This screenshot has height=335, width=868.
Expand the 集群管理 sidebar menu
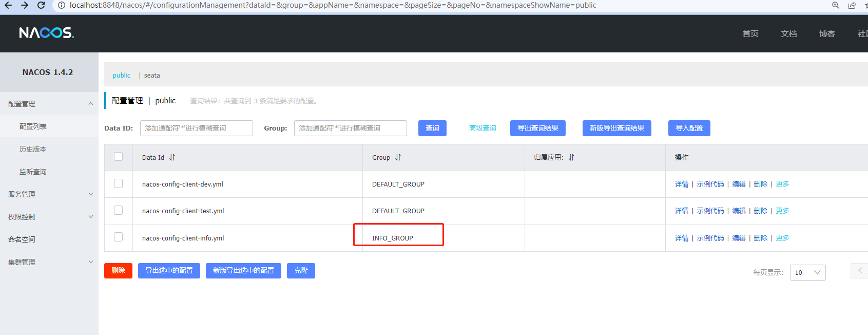pos(49,262)
